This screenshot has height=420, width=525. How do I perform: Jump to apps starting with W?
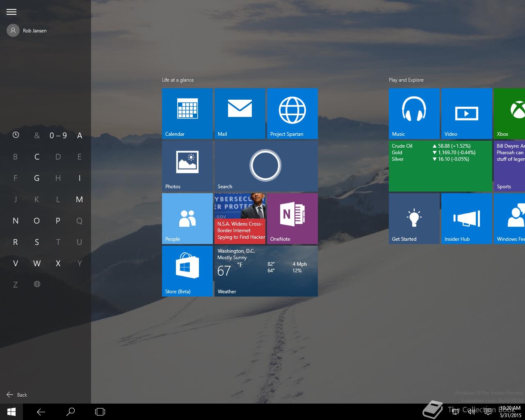tap(37, 263)
